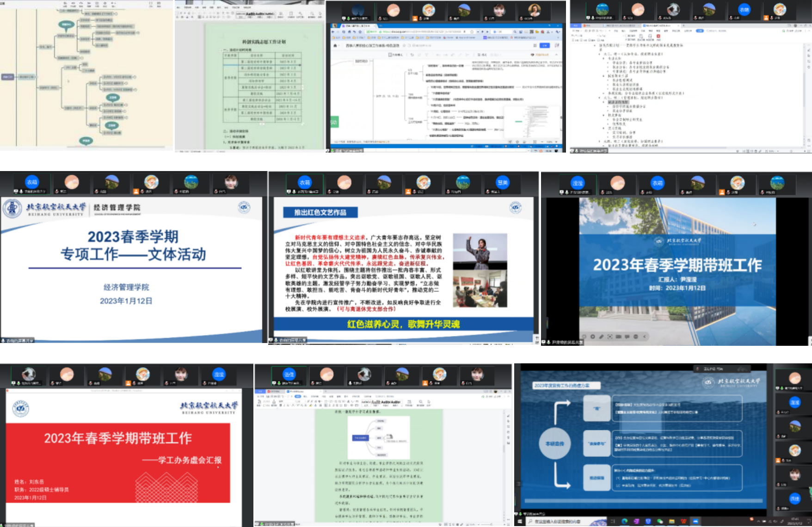Click the 本研宣传 circle on the blue slide

pos(554,444)
